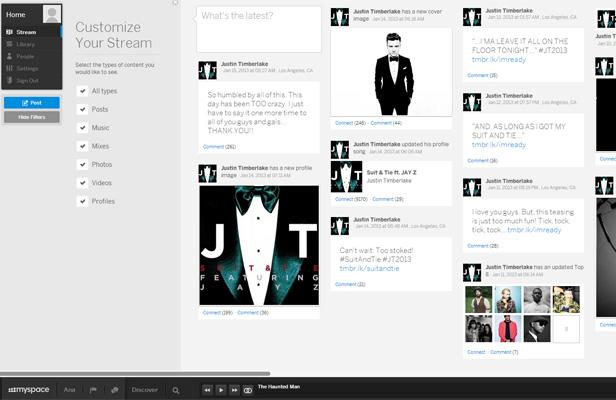Click Comment under the Tick, tock post

click(x=478, y=246)
